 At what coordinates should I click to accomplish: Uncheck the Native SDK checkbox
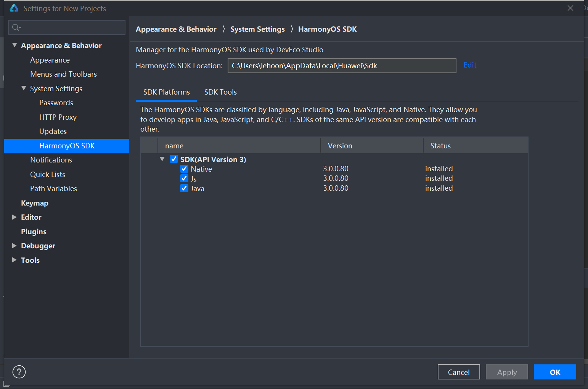click(x=184, y=169)
